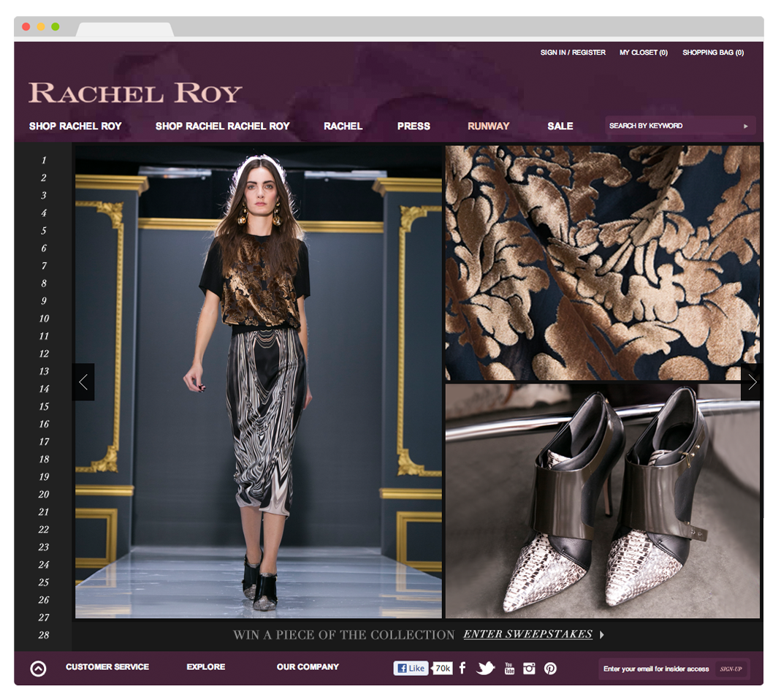
Task: Jump to runway look 15
Action: click(44, 406)
